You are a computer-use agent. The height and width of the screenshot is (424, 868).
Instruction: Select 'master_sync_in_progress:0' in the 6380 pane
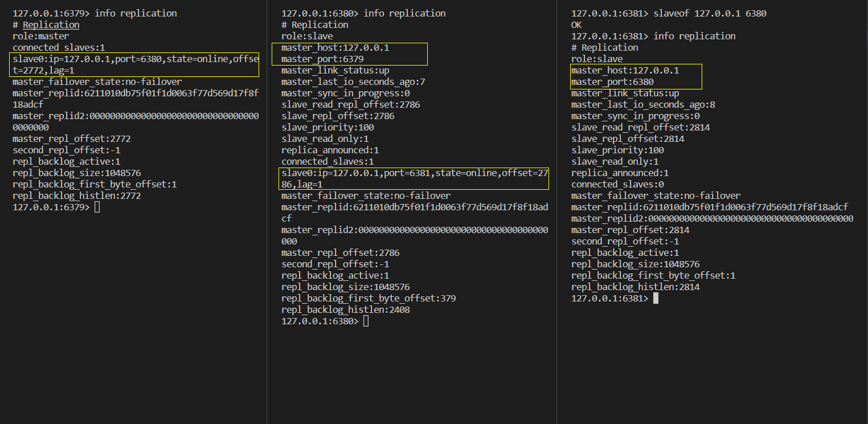346,93
